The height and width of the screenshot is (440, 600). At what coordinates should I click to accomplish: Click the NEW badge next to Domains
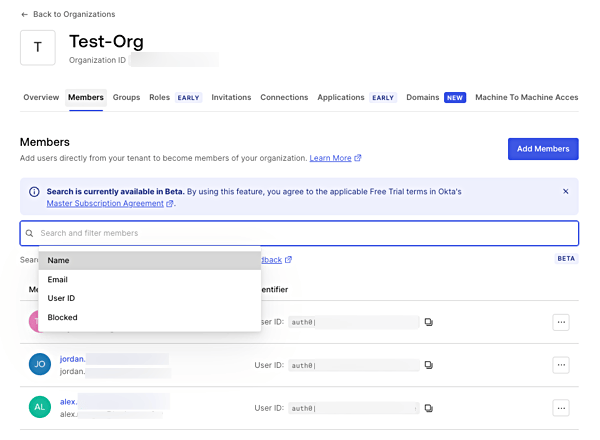[455, 98]
